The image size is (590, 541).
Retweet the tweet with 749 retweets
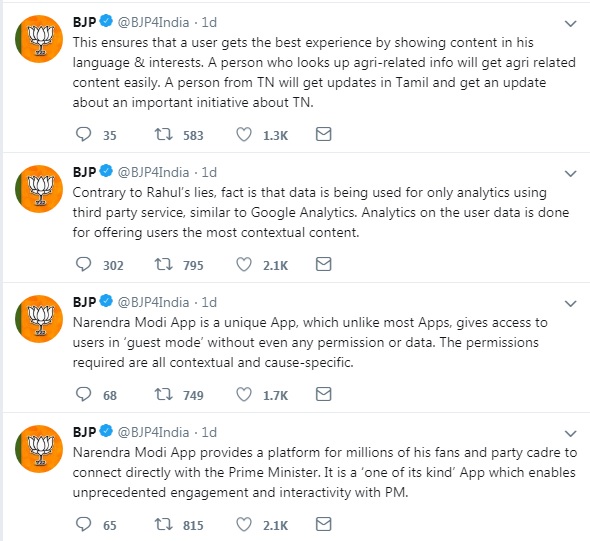(x=164, y=394)
